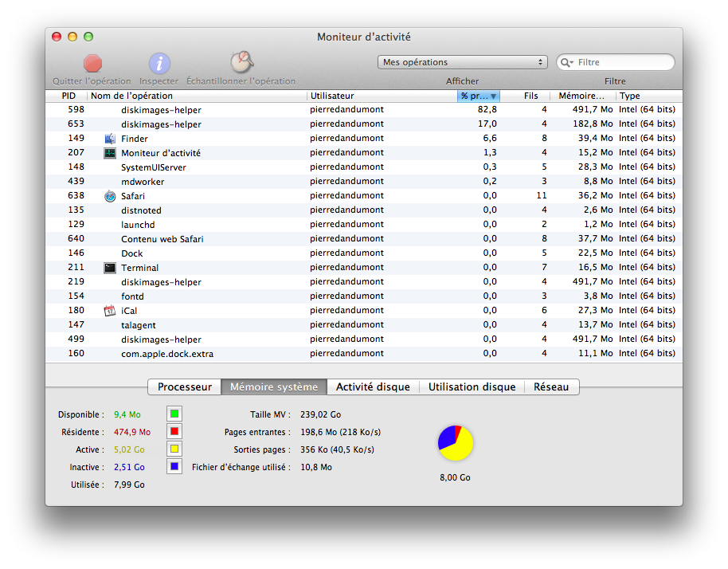Select diskimages-helper row with PID 653

tap(364, 124)
